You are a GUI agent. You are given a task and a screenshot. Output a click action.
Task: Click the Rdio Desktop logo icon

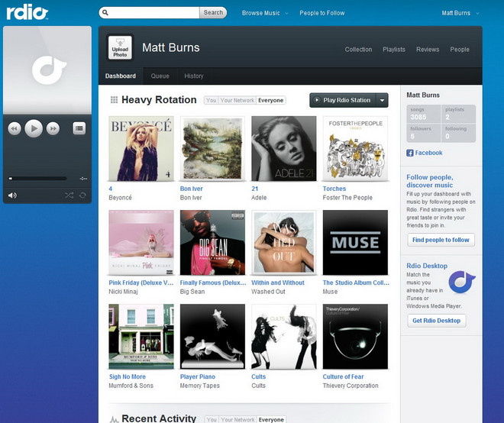point(461,282)
